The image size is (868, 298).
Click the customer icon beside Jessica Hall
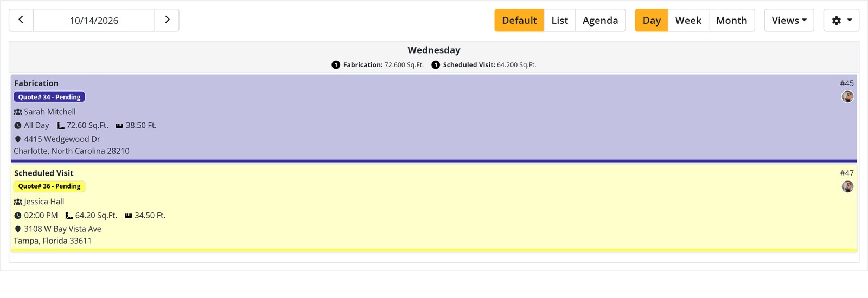tap(18, 202)
